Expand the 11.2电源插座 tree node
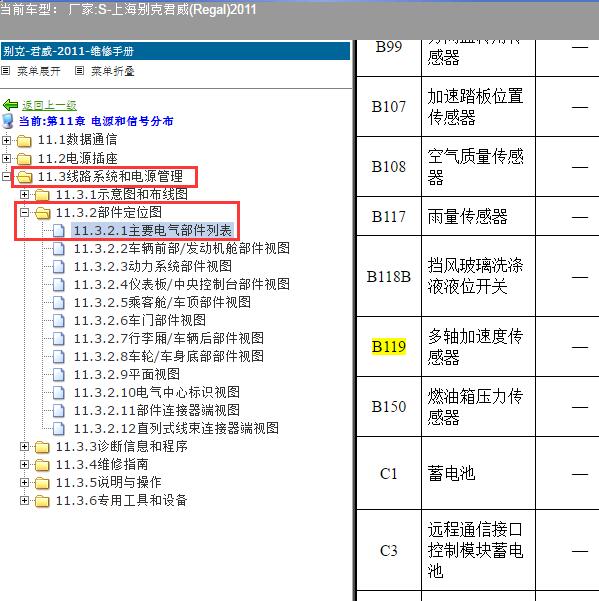The height and width of the screenshot is (601, 599). pos(6,158)
